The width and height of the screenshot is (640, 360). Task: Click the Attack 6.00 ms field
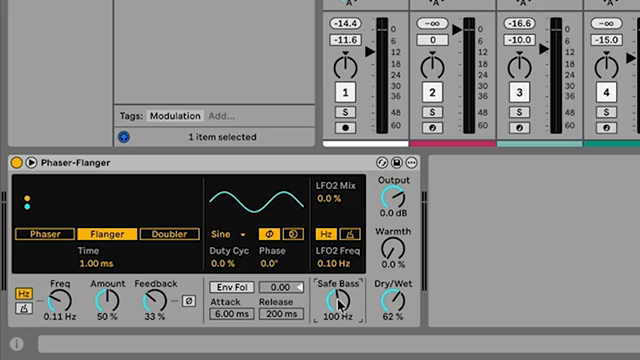(x=232, y=314)
